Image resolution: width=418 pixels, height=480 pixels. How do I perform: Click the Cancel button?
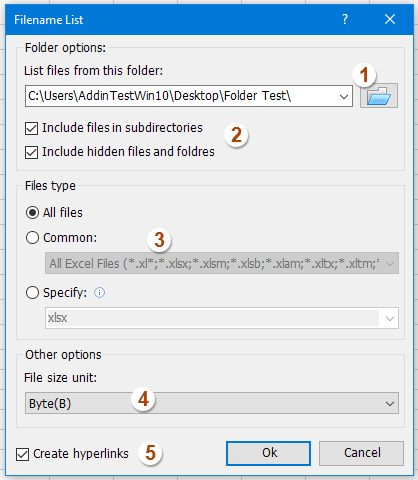361,453
